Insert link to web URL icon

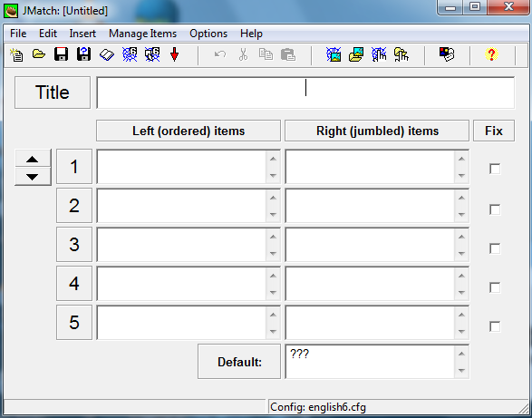(379, 54)
